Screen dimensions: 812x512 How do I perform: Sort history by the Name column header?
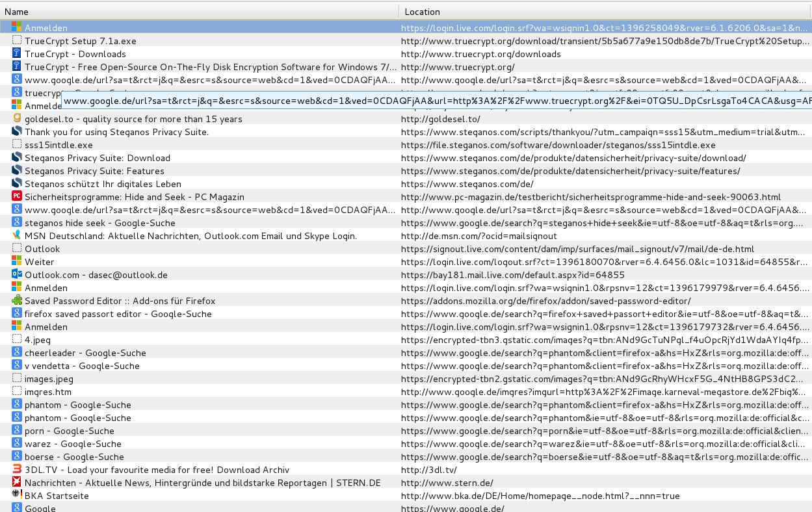[x=199, y=12]
